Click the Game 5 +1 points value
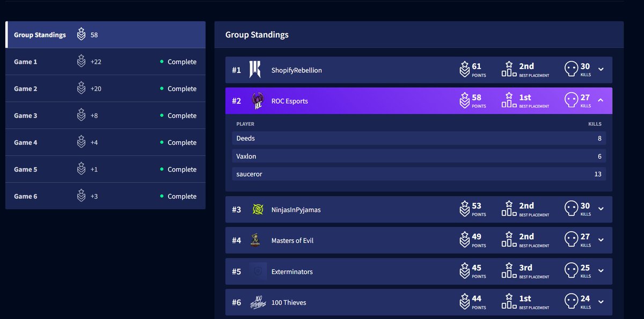The height and width of the screenshot is (319, 644). coord(94,169)
